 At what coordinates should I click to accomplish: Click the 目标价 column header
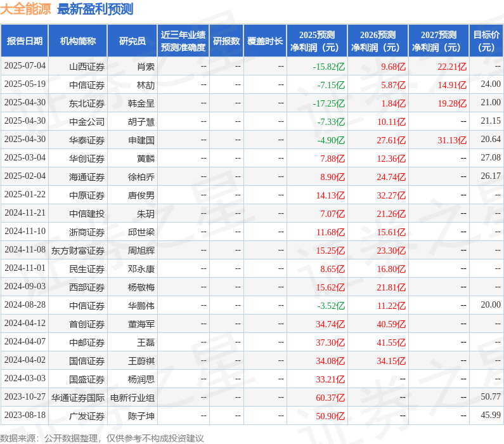point(486,41)
